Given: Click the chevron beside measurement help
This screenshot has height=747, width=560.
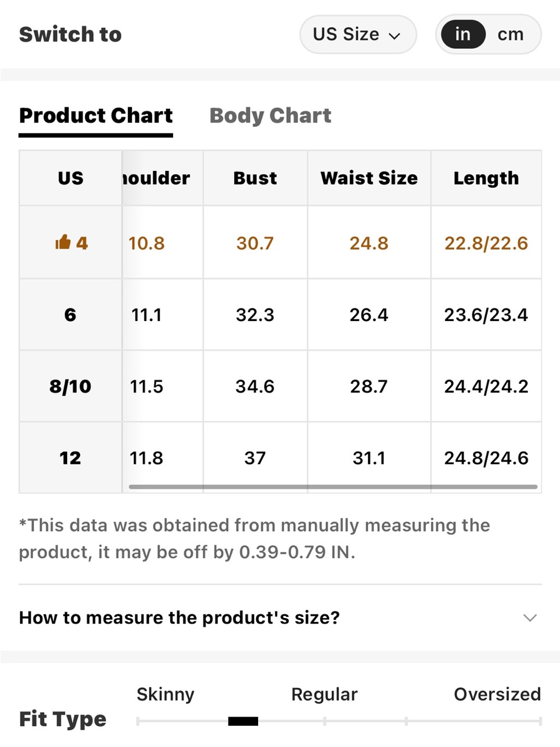Looking at the screenshot, I should [x=530, y=618].
